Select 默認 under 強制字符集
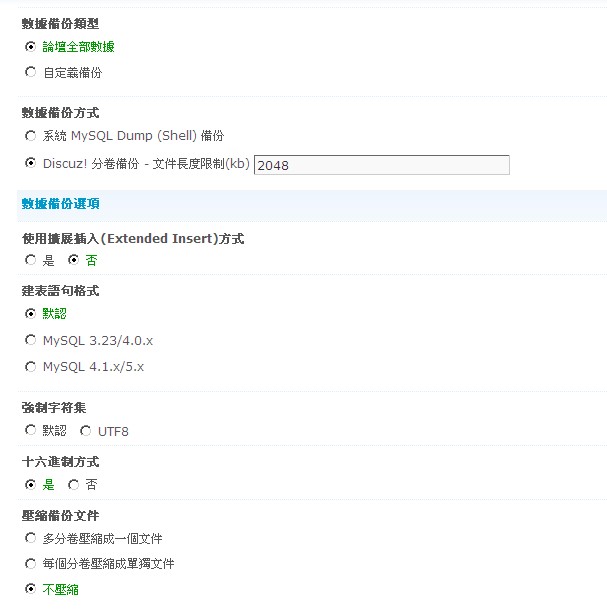 30,430
